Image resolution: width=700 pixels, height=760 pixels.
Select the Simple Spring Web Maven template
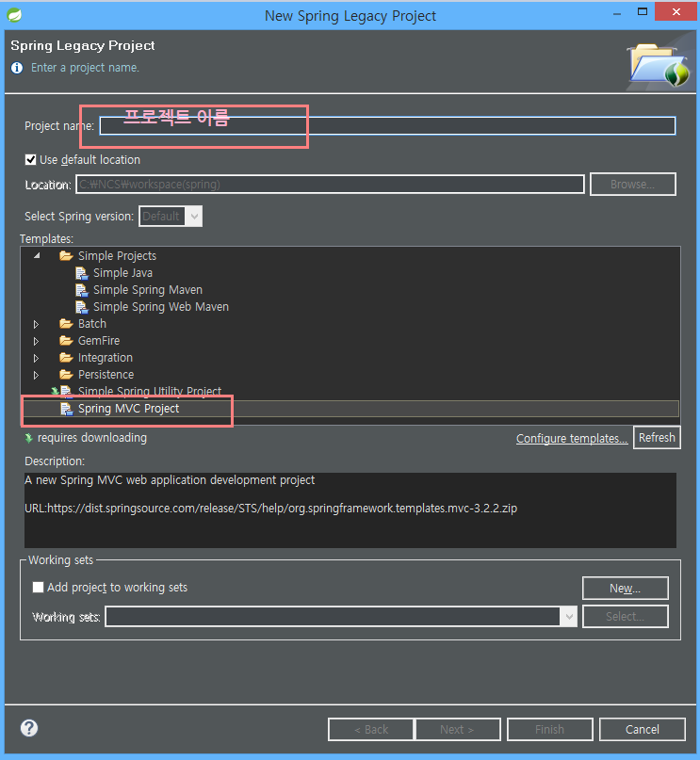click(x=161, y=307)
